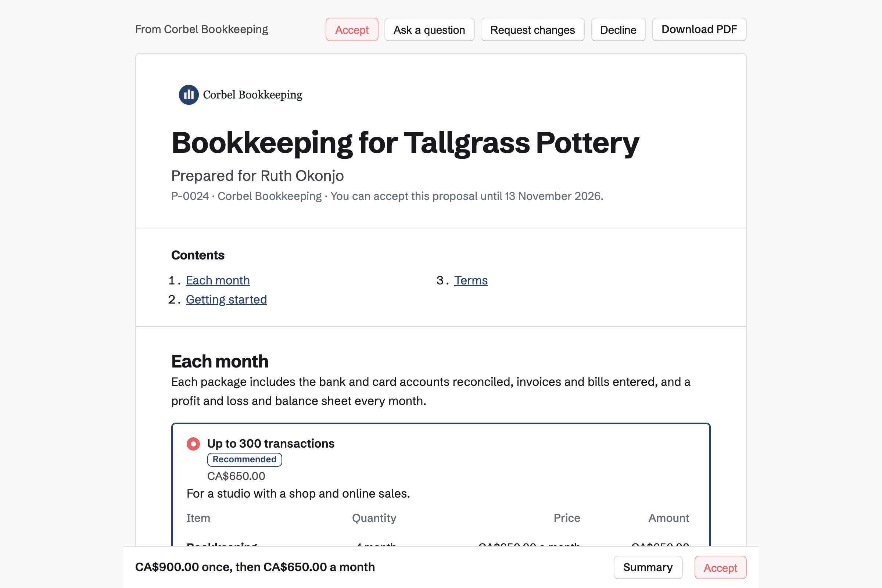Click the 'Price' column header

[567, 518]
